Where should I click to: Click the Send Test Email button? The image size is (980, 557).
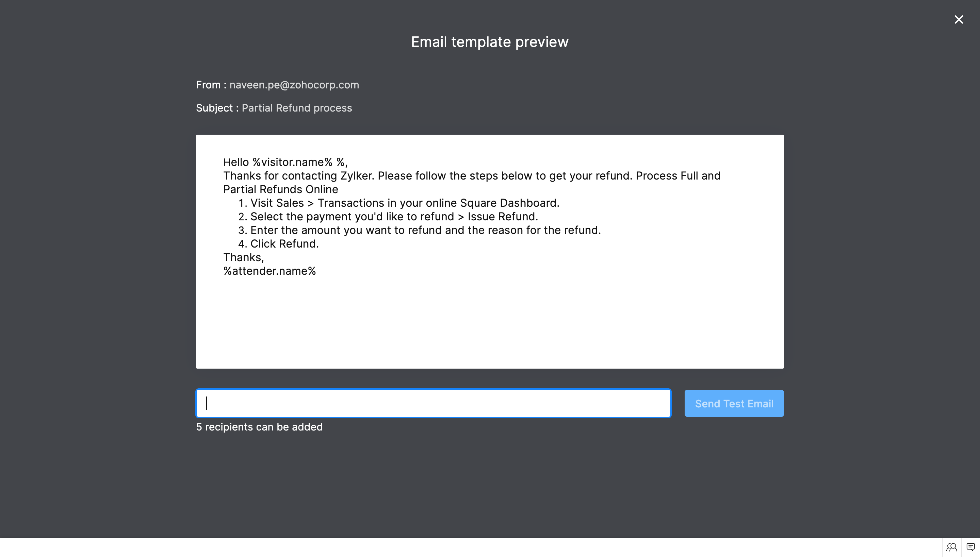pyautogui.click(x=734, y=403)
